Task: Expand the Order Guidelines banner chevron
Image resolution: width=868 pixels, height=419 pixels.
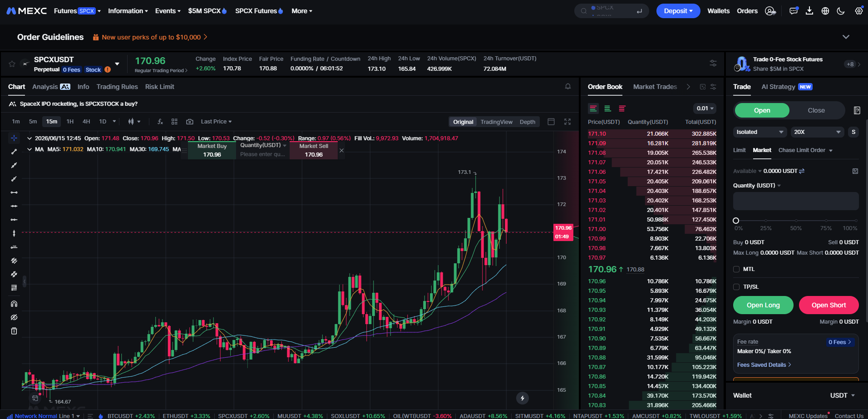Action: point(846,37)
